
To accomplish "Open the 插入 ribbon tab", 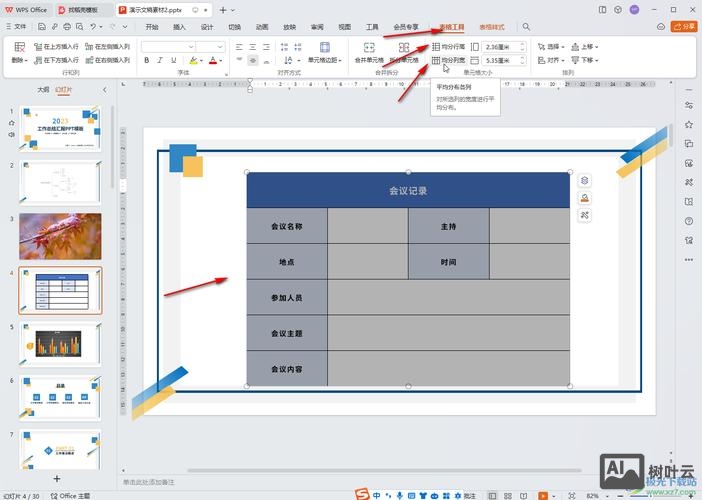I will click(179, 27).
